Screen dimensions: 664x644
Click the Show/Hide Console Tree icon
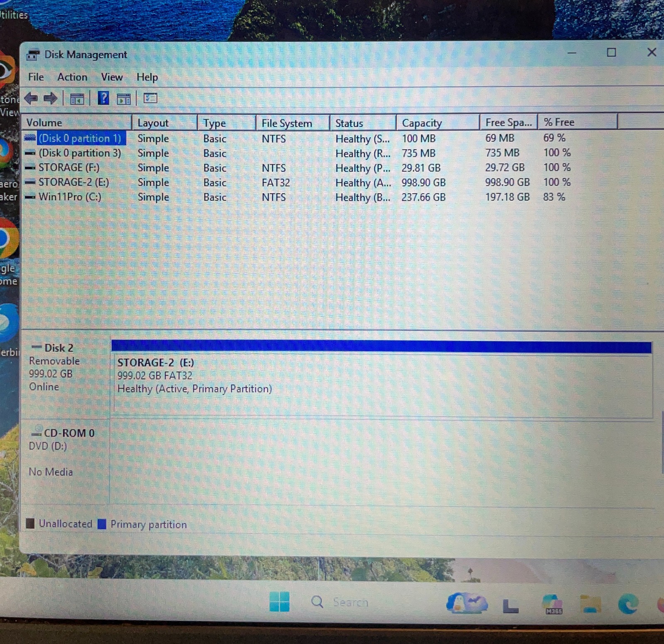[77, 99]
